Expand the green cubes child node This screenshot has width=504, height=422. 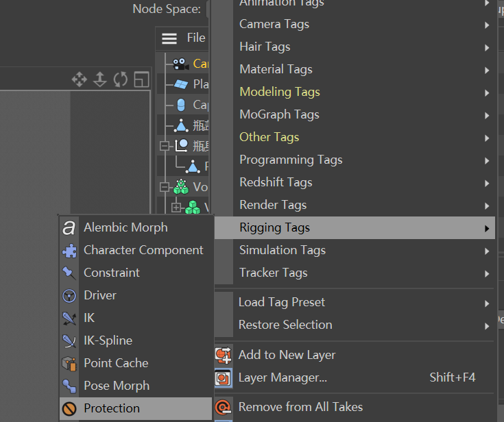pyautogui.click(x=176, y=208)
